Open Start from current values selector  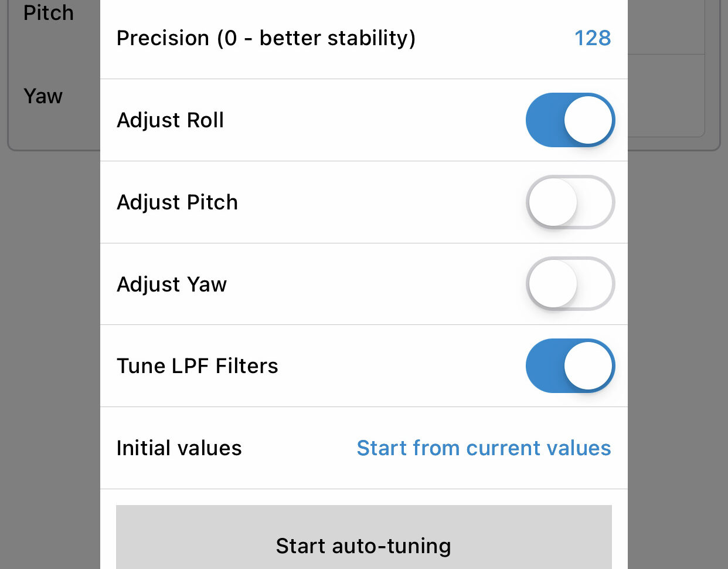pyautogui.click(x=484, y=448)
